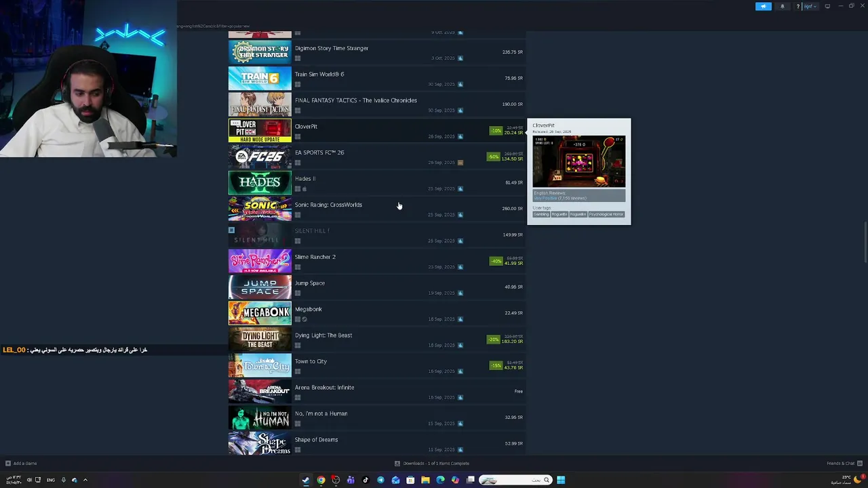Click Psychological Horror tag in CloverPit popup
Viewport: 868px width, 488px height.
tap(606, 214)
